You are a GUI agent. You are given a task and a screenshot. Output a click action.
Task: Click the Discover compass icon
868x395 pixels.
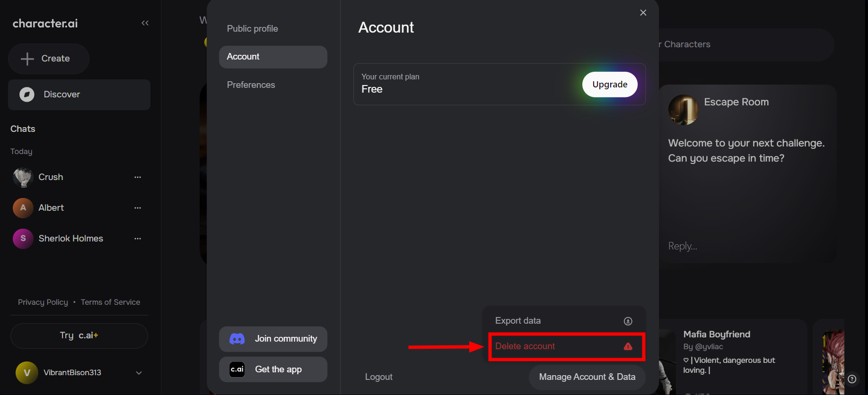(27, 94)
